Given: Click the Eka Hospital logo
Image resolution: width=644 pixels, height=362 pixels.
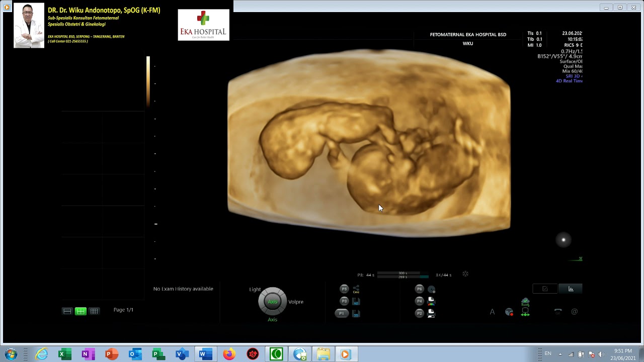Looking at the screenshot, I should (x=204, y=25).
